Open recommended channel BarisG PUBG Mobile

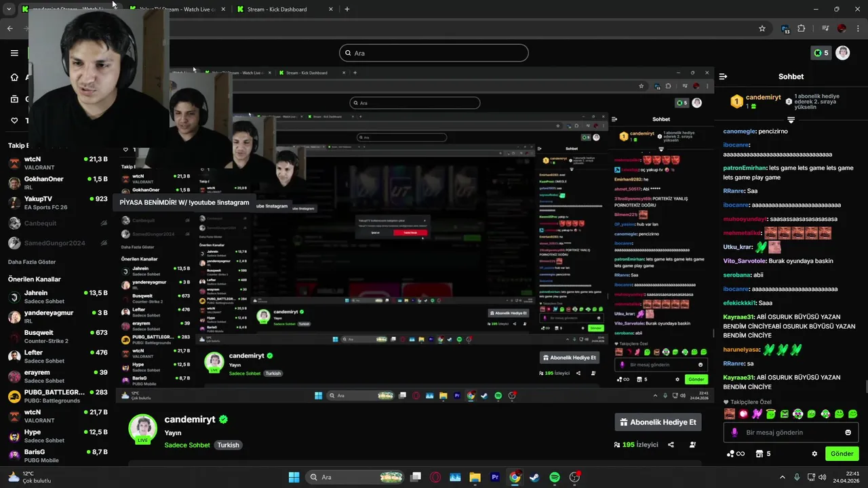click(58, 455)
